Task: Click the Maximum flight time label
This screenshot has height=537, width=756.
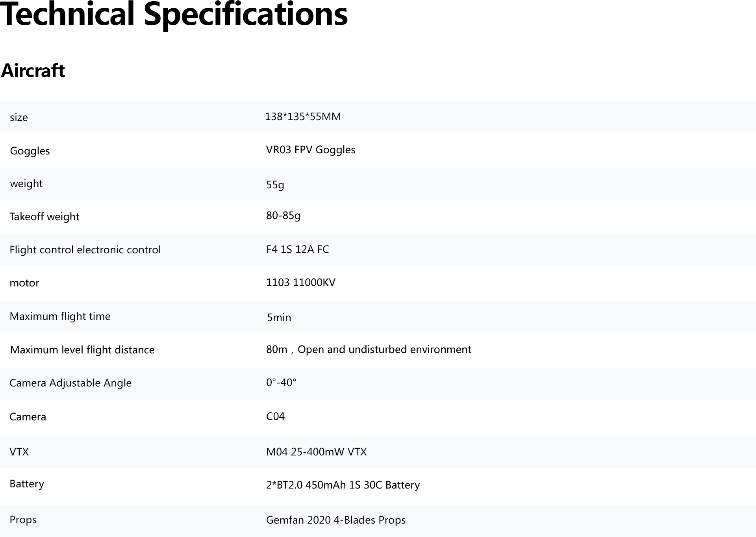Action: click(x=60, y=317)
